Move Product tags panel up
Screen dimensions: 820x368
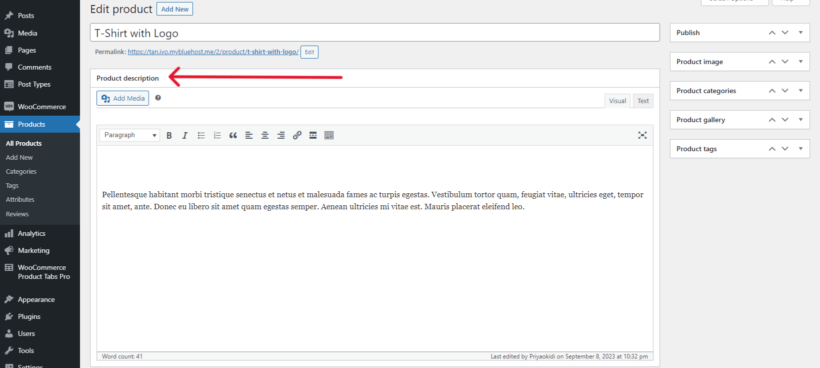(772, 149)
